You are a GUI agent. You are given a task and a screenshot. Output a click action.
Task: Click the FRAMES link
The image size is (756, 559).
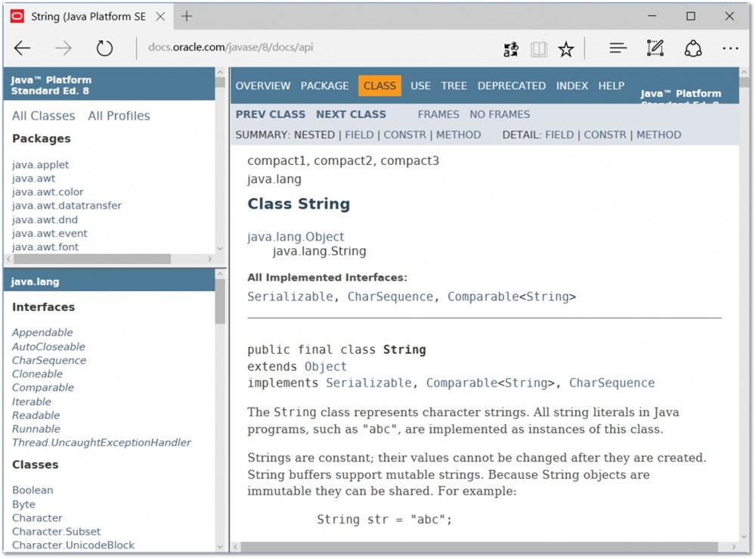[x=438, y=114]
